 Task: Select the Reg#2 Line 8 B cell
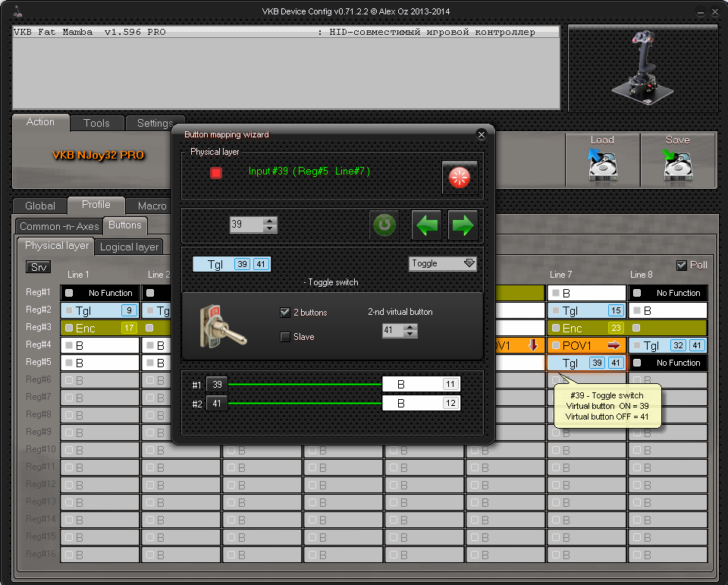[668, 310]
